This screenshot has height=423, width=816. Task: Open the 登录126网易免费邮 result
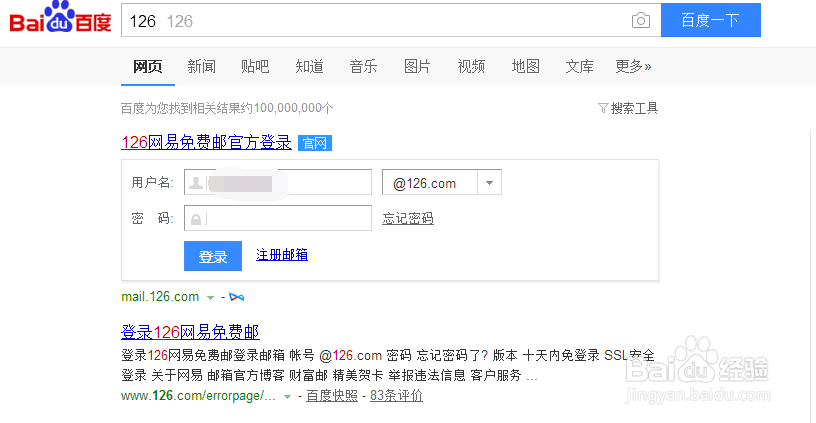point(190,332)
